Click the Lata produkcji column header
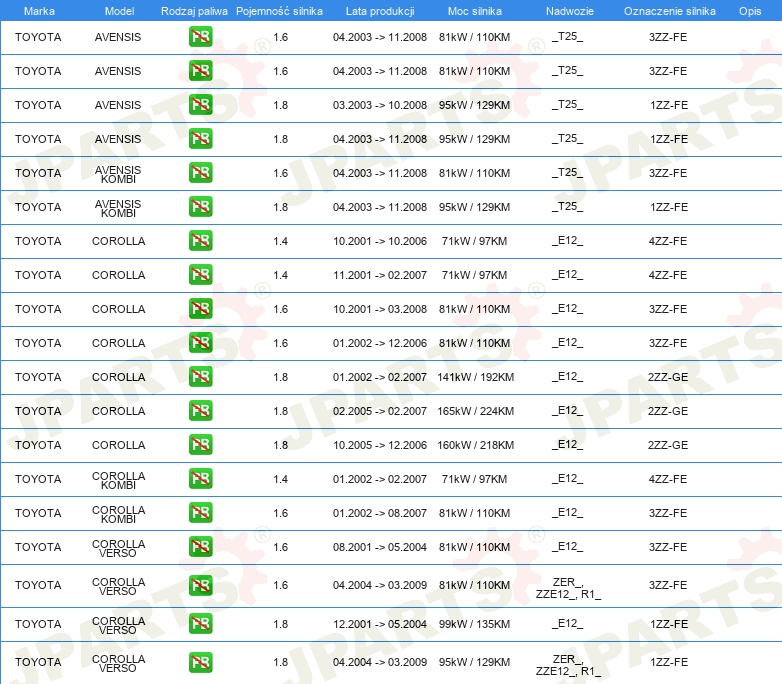This screenshot has width=782, height=684. pyautogui.click(x=380, y=11)
